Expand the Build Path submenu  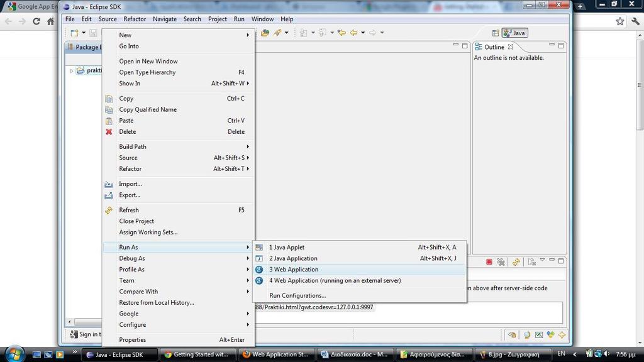(x=178, y=146)
